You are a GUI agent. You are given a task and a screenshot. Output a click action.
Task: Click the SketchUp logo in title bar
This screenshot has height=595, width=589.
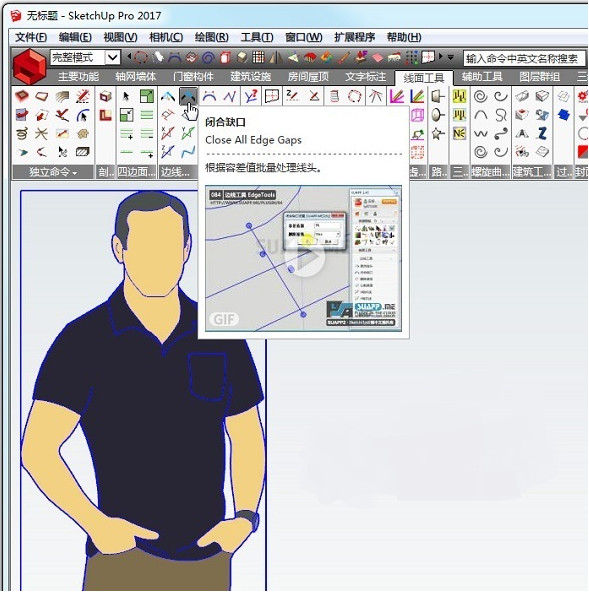[x=16, y=16]
